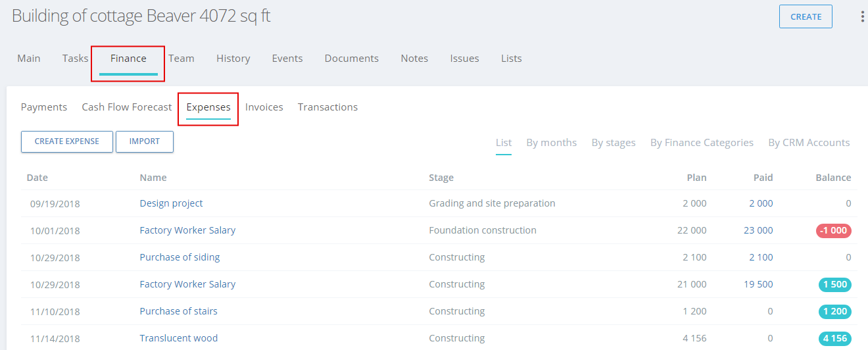Screen dimensions: 868x350
Task: Switch to the Tasks tab
Action: tap(76, 59)
